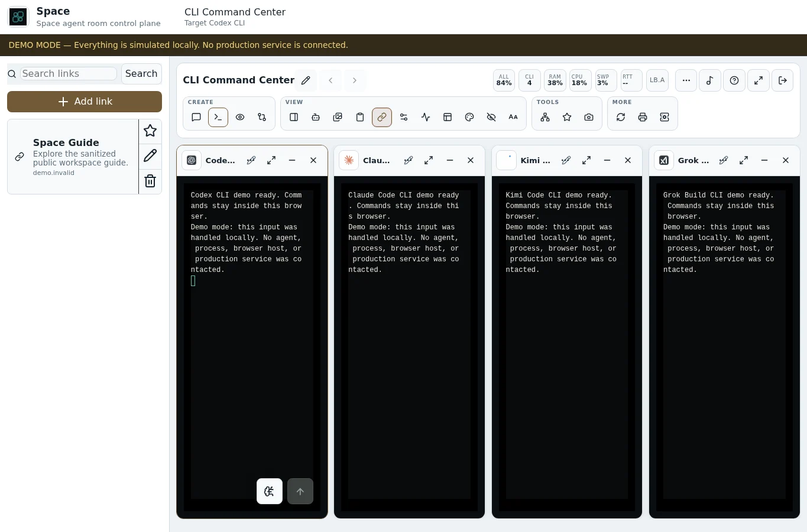This screenshot has height=532, width=807.
Task: Expand the Codex terminal panel
Action: tap(271, 160)
